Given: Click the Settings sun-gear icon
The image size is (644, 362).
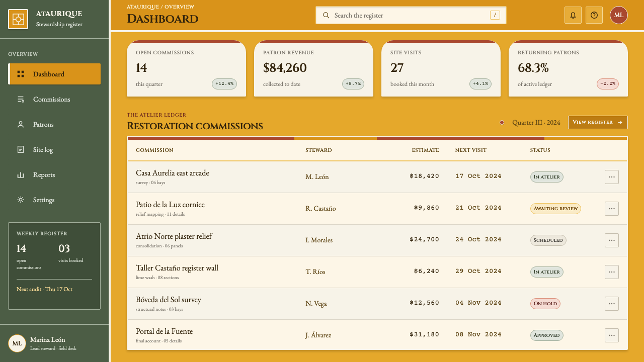Looking at the screenshot, I should (x=21, y=200).
